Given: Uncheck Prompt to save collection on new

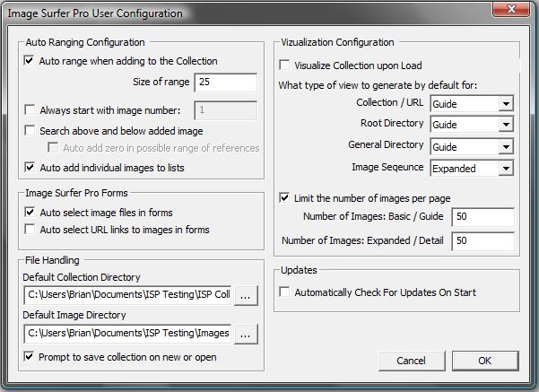Looking at the screenshot, I should coord(29,357).
